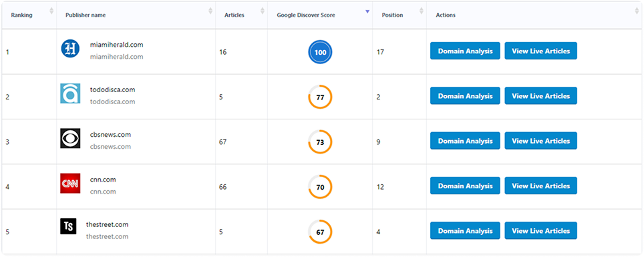Click the tododisca.com logo icon
The height and width of the screenshot is (257, 644).
click(70, 93)
